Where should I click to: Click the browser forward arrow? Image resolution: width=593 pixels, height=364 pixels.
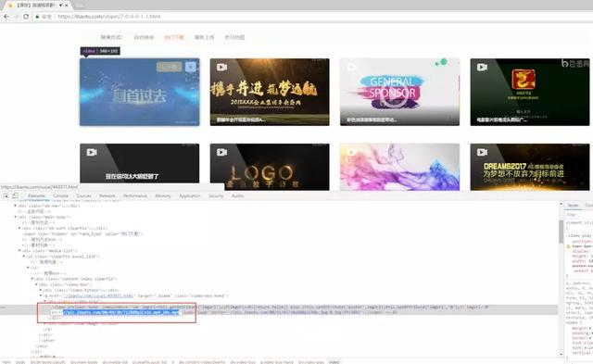17,17
